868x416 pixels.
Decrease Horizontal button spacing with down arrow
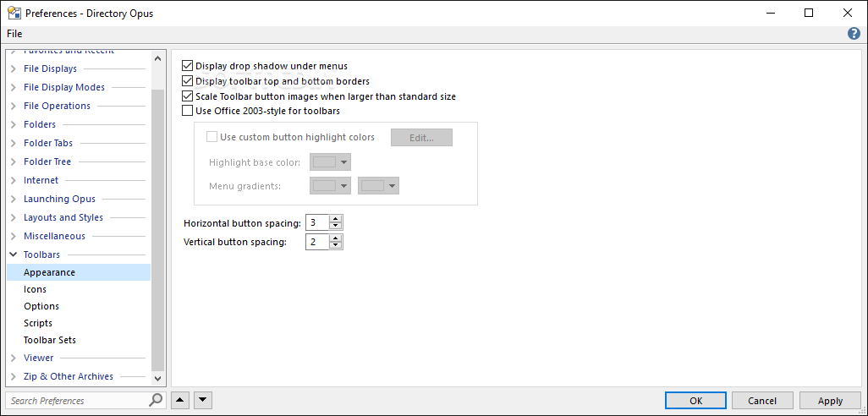click(336, 227)
